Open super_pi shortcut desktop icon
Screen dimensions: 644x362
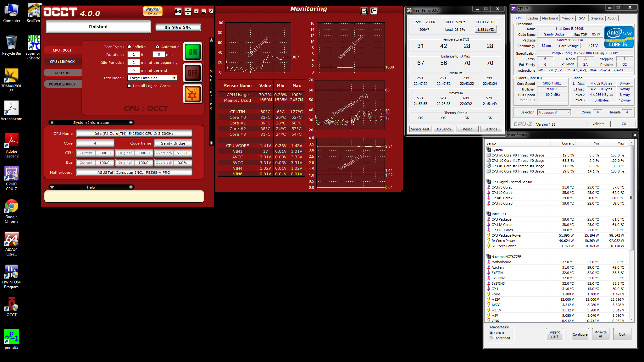click(x=34, y=47)
